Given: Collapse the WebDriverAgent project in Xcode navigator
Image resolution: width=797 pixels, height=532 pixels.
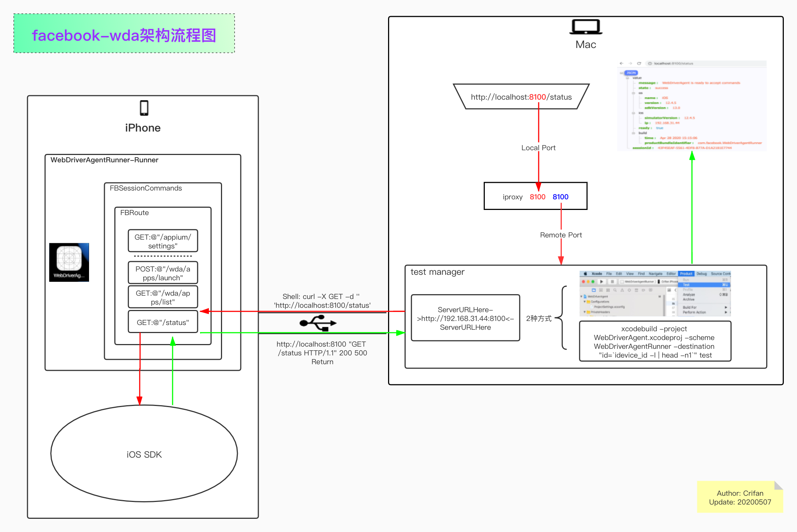Looking at the screenshot, I should click(x=581, y=296).
